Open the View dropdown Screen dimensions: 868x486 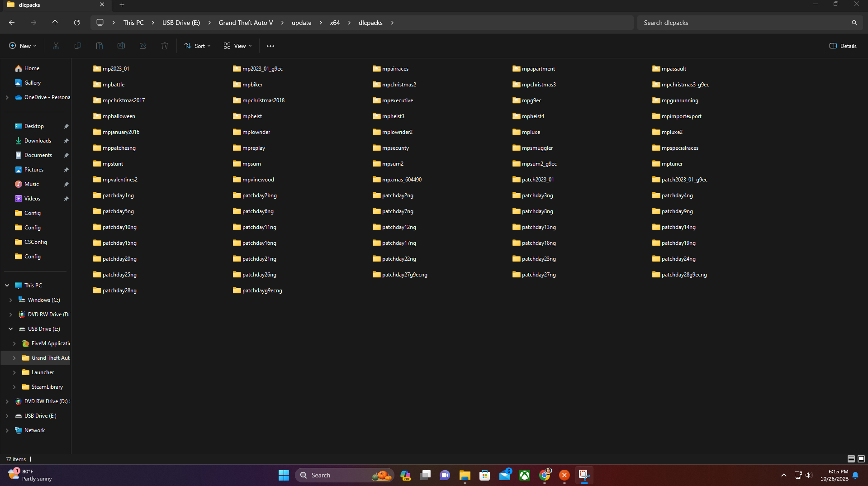pyautogui.click(x=237, y=46)
